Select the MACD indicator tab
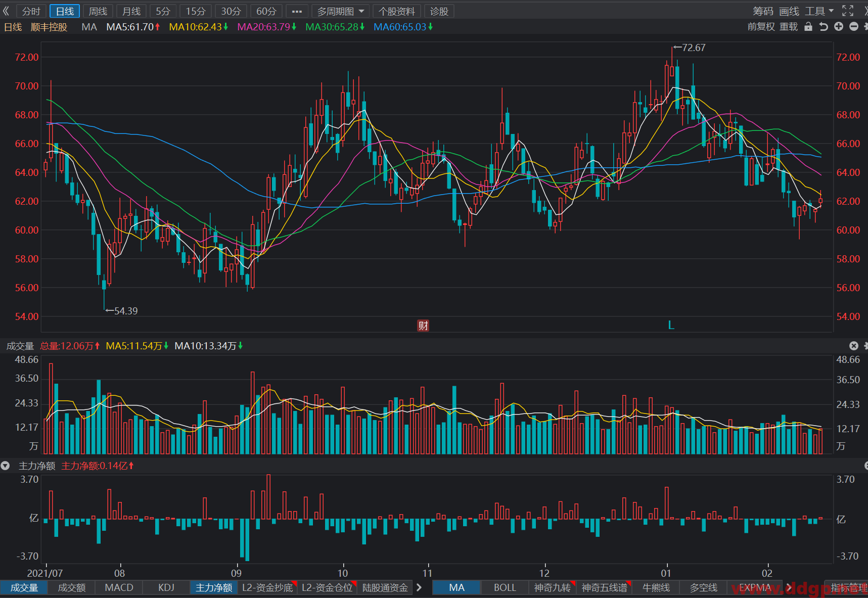Viewport: 868px width, 598px height. click(119, 587)
